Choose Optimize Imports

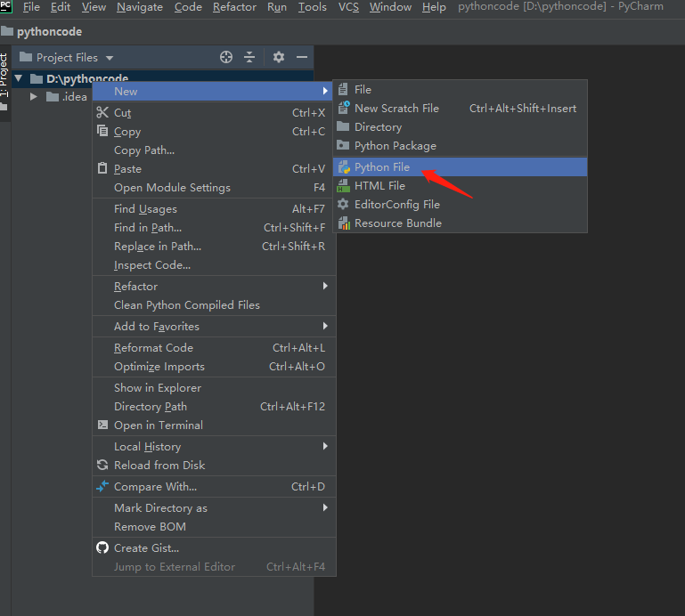[x=214, y=366]
